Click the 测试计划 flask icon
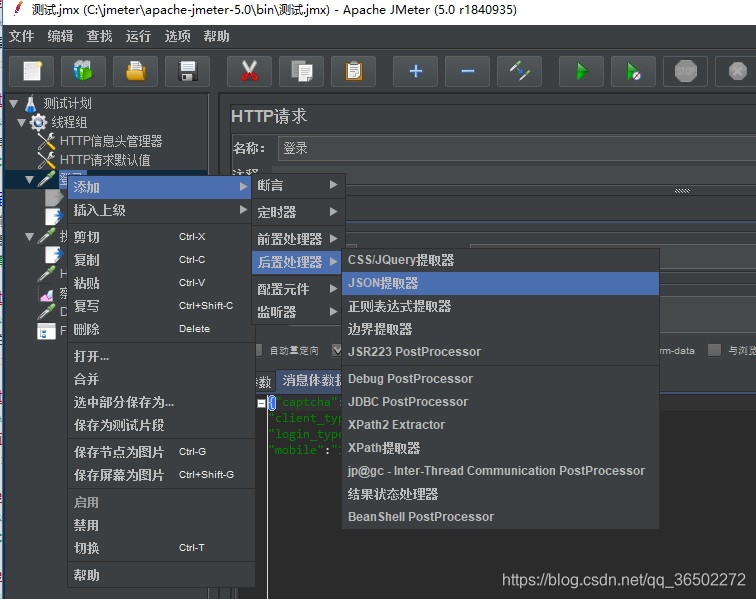Viewport: 756px width, 599px height. click(x=31, y=103)
